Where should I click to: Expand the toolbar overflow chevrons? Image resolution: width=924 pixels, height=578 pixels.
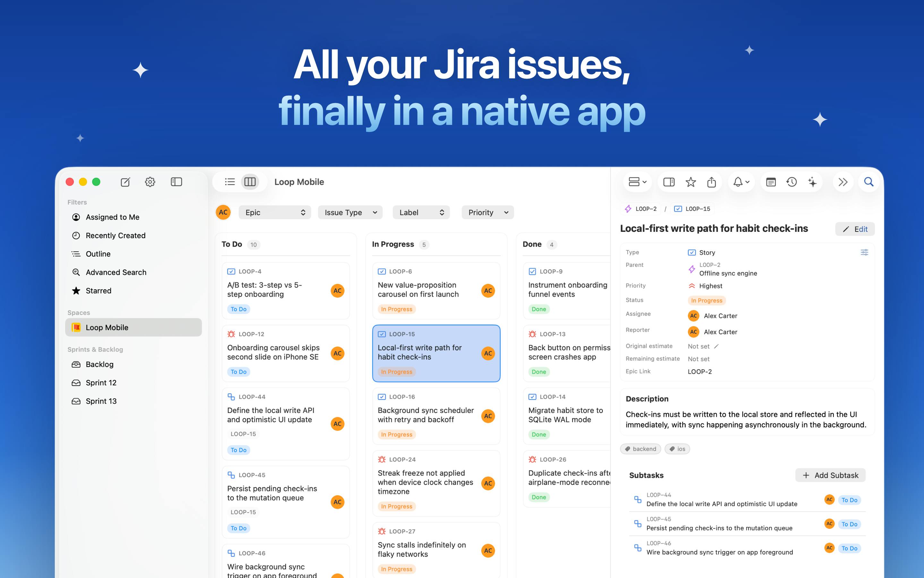(x=843, y=182)
